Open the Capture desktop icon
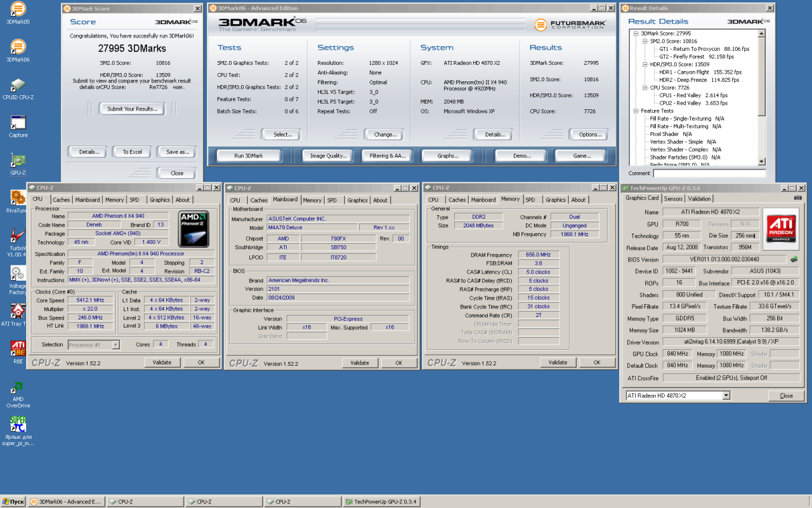 [18, 123]
